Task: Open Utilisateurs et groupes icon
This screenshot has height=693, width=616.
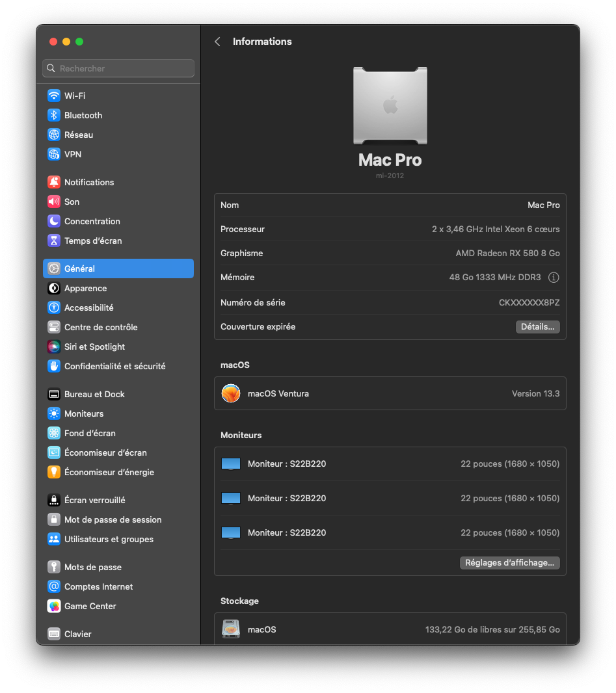Action: (54, 539)
